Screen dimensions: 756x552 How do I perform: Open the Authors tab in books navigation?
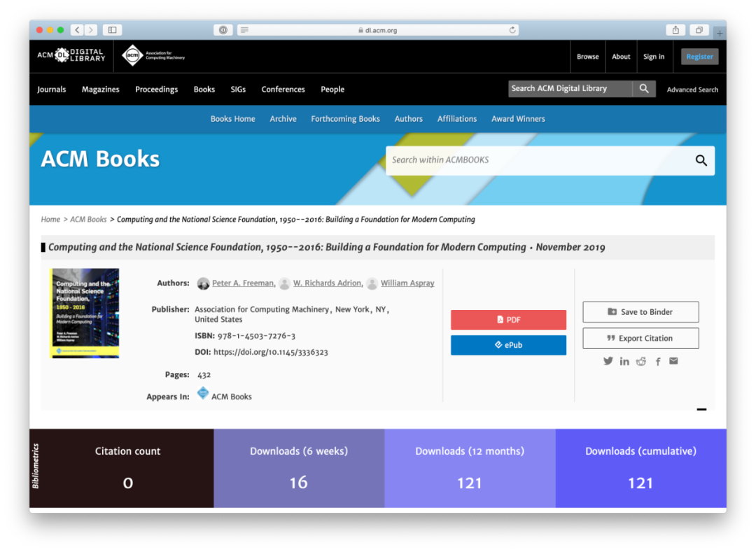pos(408,119)
